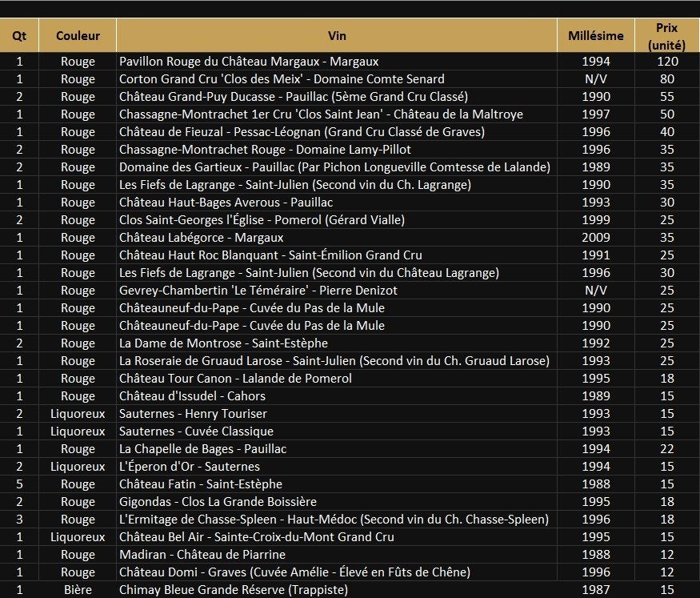
Task: Select Château Labégorce - Margaux cell
Action: click(x=337, y=238)
